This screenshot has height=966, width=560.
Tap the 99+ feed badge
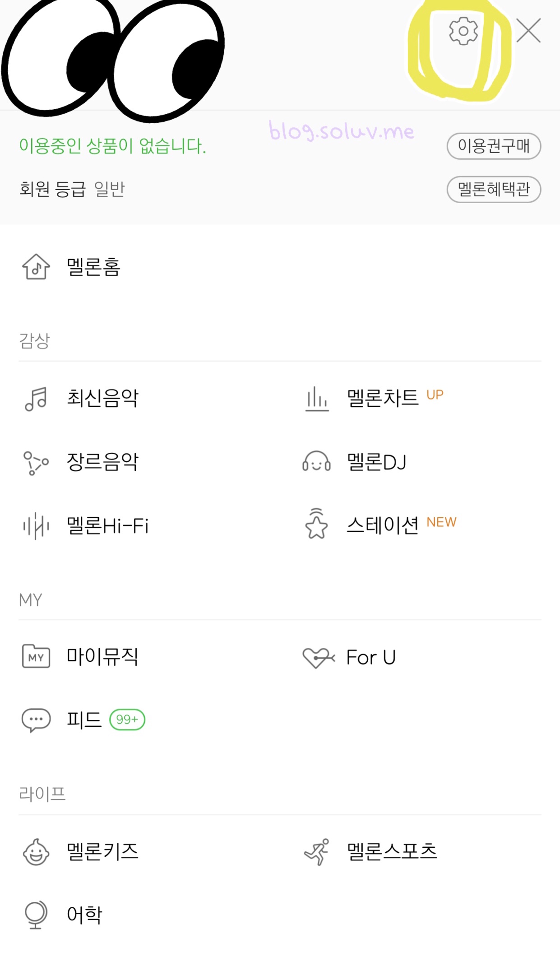[x=127, y=720]
